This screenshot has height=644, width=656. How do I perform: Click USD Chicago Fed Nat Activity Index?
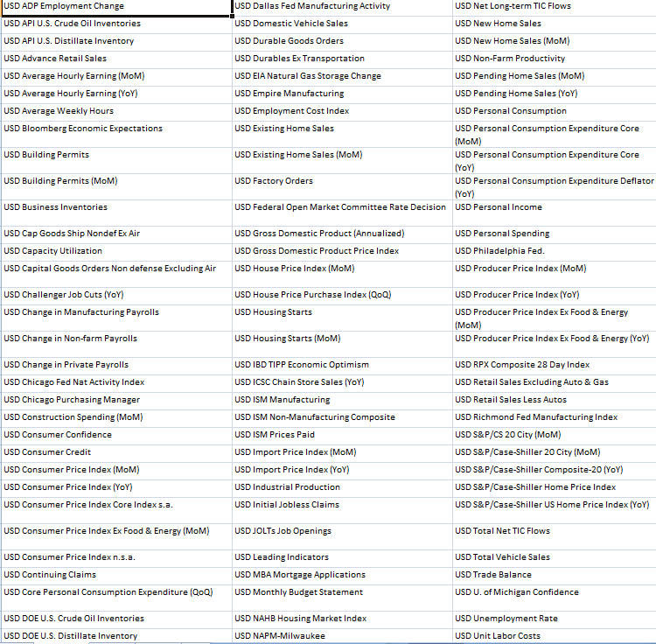(116, 384)
